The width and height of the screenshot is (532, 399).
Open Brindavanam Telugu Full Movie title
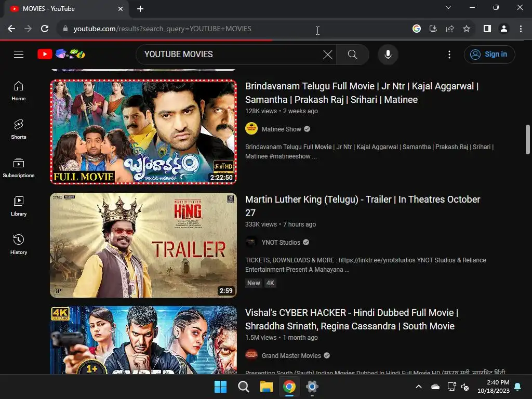(362, 92)
